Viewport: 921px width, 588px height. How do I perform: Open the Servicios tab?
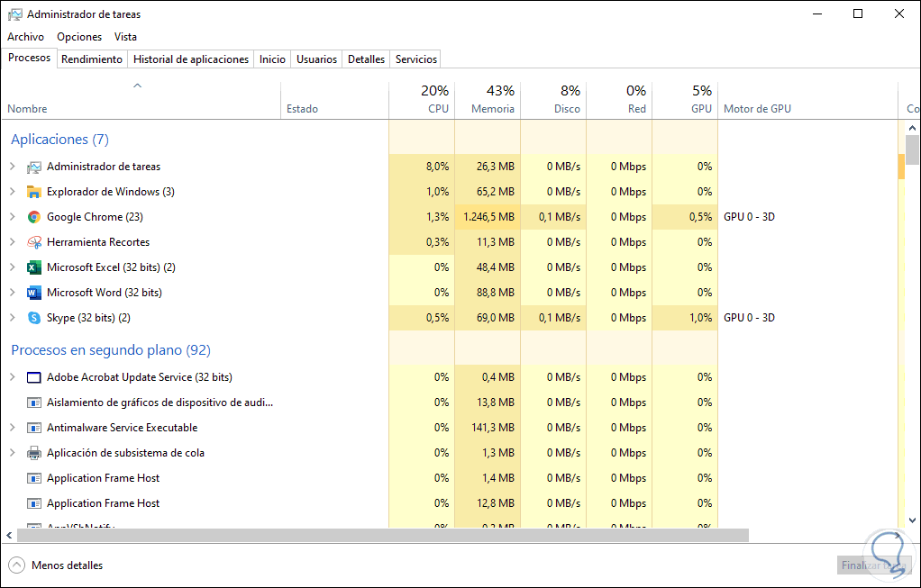pos(415,59)
